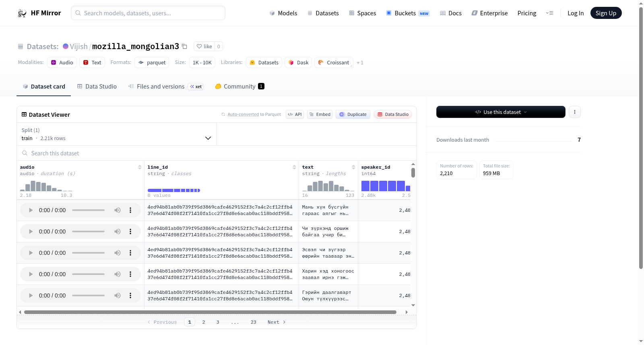Image resolution: width=644 pixels, height=345 pixels.
Task: Open Buckets from the navigation bar
Action: click(x=408, y=13)
